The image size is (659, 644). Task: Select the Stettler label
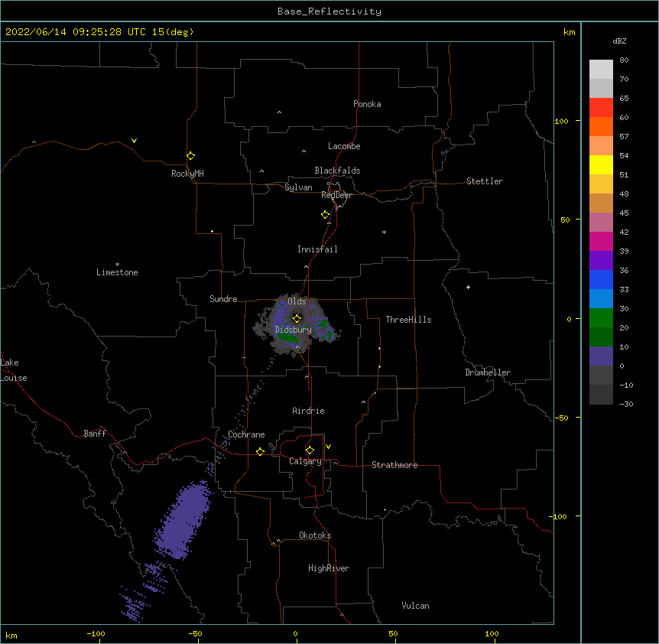pyautogui.click(x=485, y=181)
